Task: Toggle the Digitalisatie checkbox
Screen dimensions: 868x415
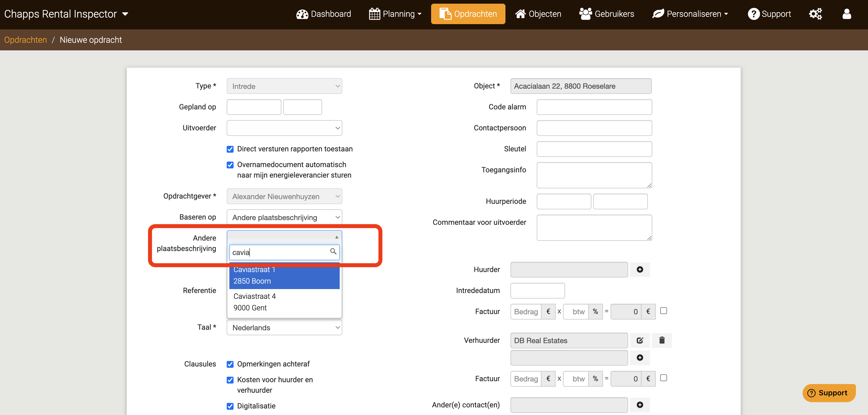Action: (230, 406)
